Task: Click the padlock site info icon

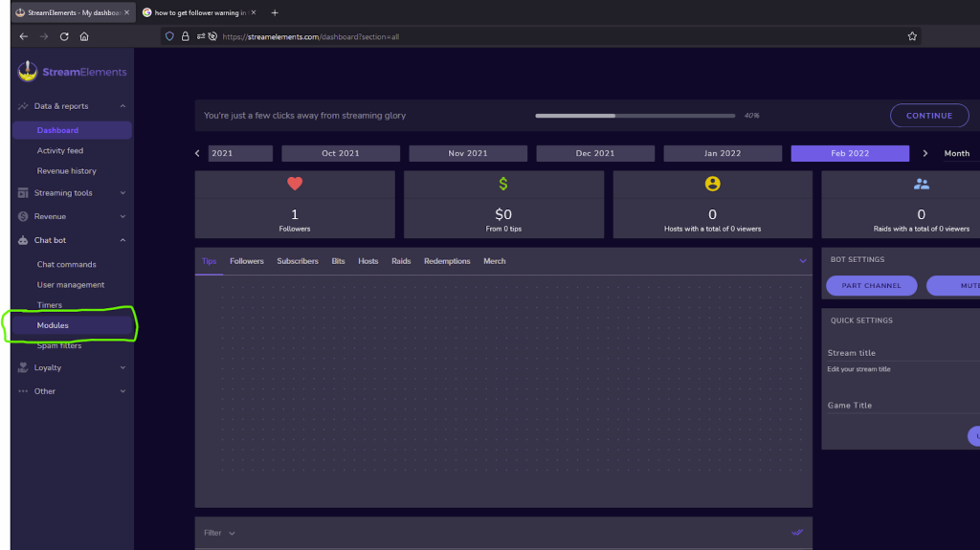Action: click(185, 37)
